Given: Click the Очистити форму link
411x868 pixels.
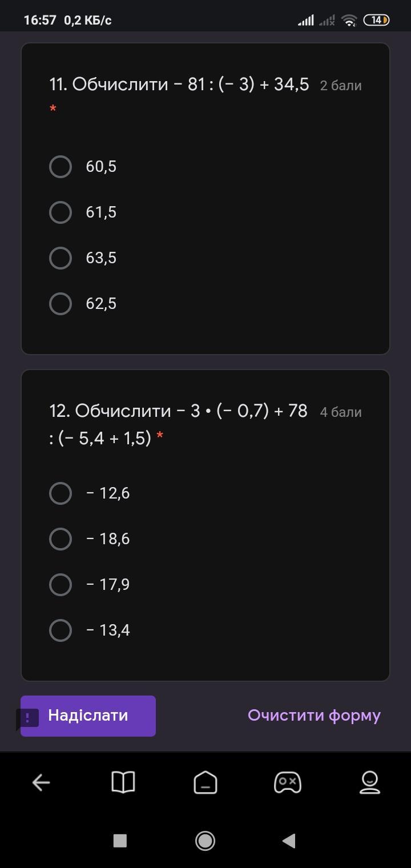Looking at the screenshot, I should pos(314,716).
